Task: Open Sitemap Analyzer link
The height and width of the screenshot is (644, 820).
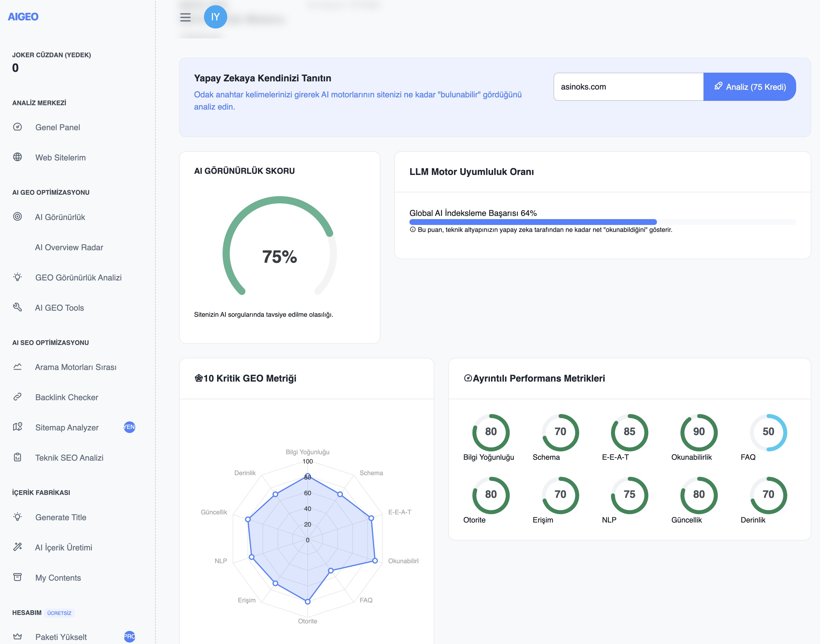Action: tap(67, 427)
